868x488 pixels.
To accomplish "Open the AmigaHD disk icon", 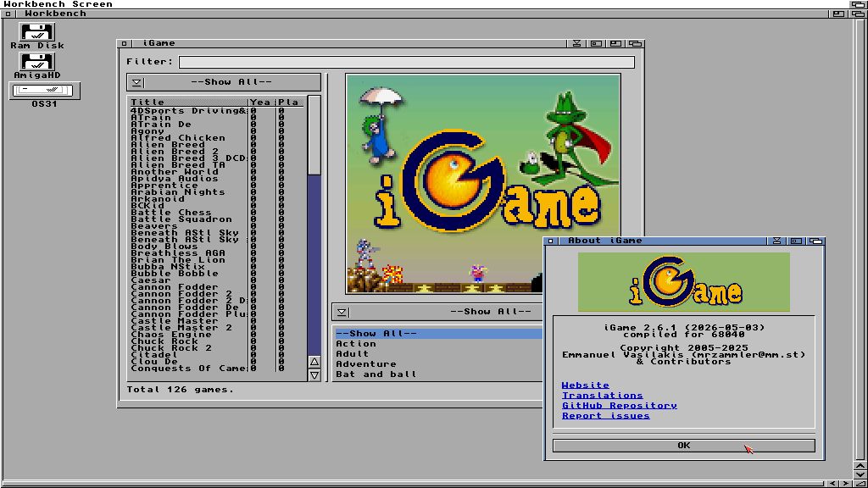I will click(37, 61).
